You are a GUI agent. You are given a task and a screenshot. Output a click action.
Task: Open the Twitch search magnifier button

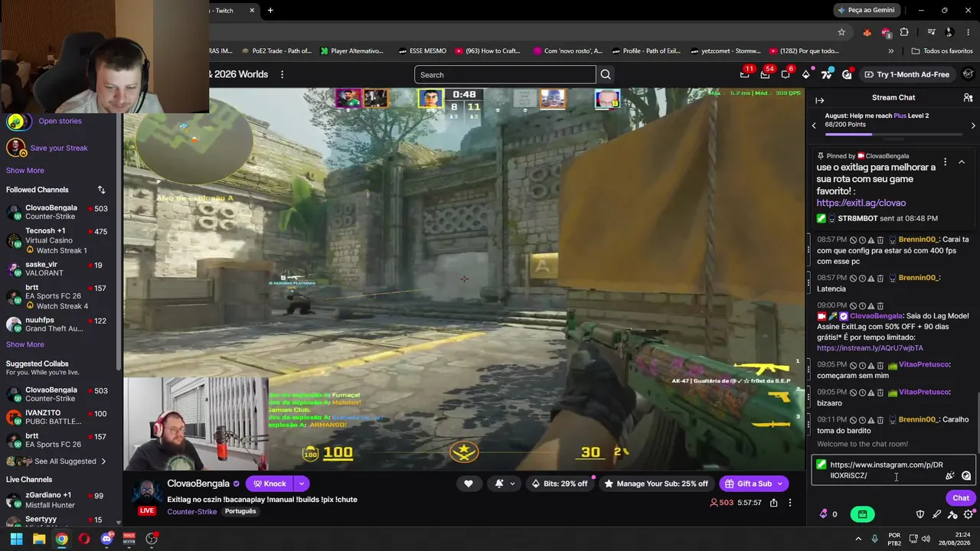(x=606, y=74)
